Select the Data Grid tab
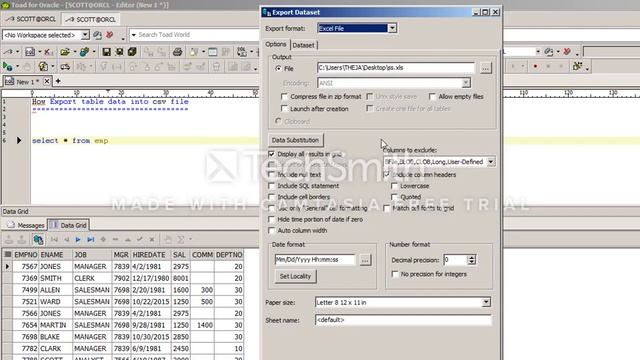This screenshot has width=640, height=360. click(x=68, y=225)
